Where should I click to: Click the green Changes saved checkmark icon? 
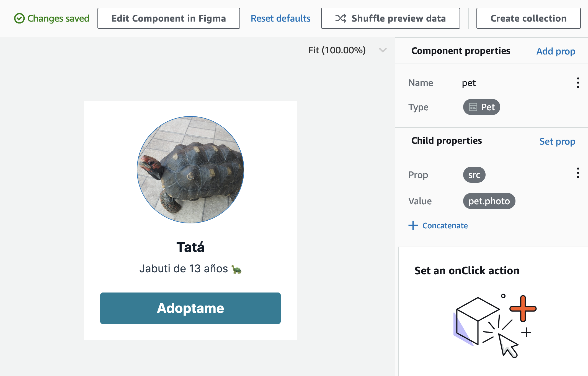[x=19, y=19]
